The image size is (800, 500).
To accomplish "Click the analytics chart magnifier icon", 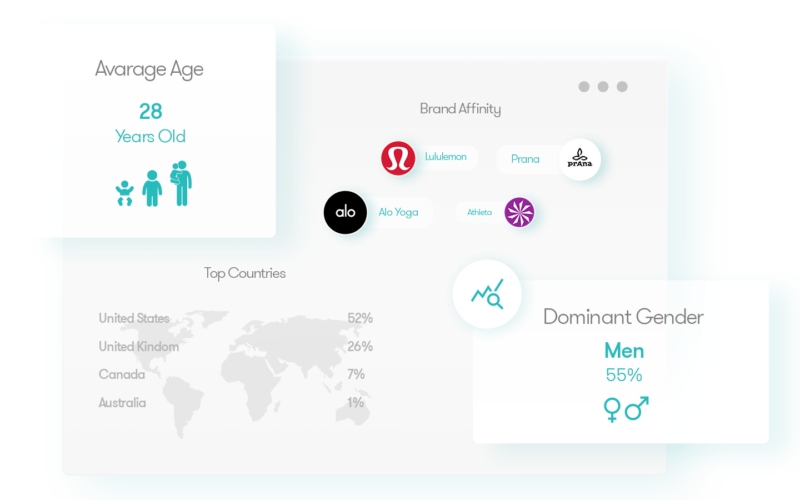I will tap(487, 294).
